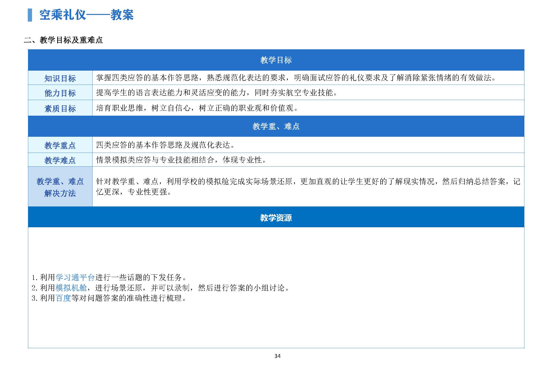Viewport: 555px width, 392px height.
Task: Click the blue text 百度
Action: pos(63,298)
